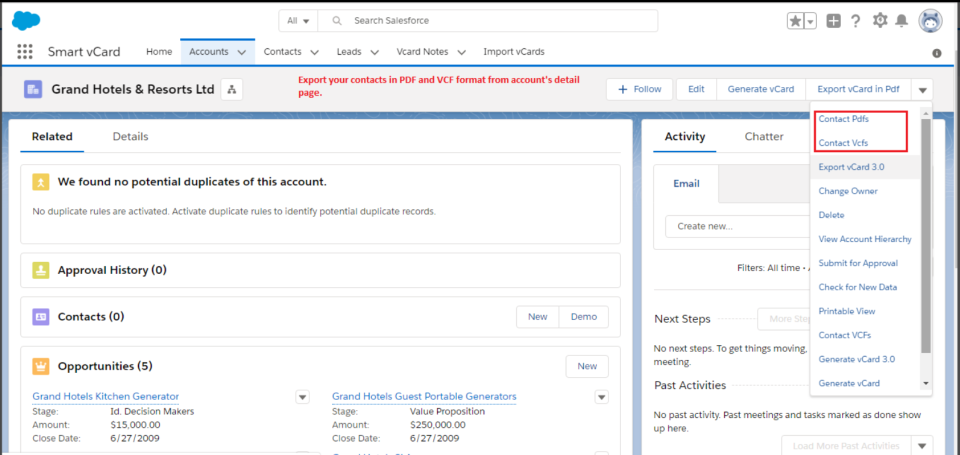The width and height of the screenshot is (960, 455).
Task: Open the All search scope dropdown
Action: pyautogui.click(x=298, y=21)
